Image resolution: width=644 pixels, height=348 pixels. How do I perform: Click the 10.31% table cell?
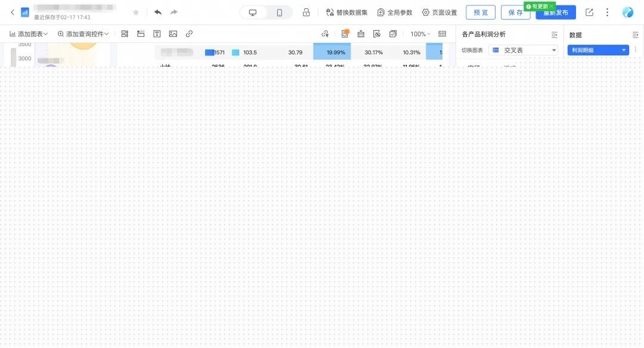pyautogui.click(x=411, y=52)
